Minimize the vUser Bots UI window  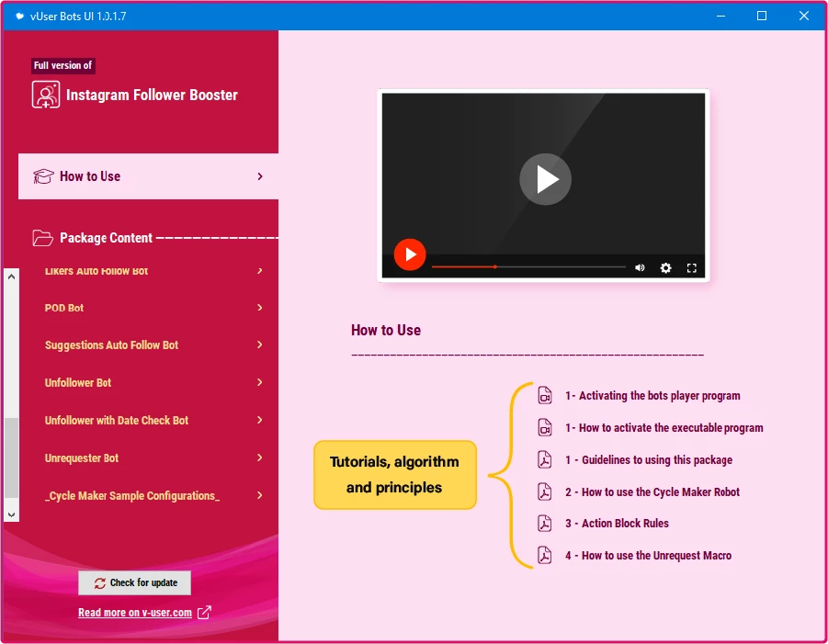click(x=720, y=16)
